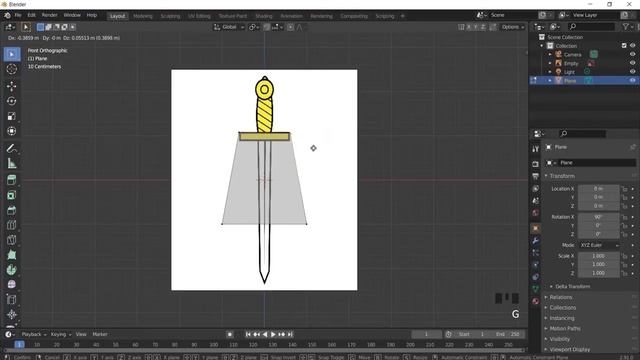Open the Tool properties tab
640x360 pixels.
click(x=536, y=149)
